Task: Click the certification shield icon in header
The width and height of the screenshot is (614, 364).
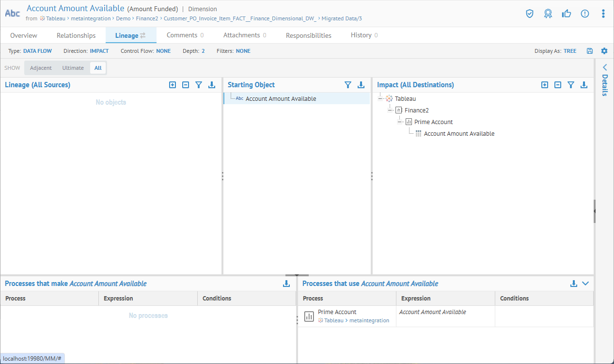Action: click(x=530, y=14)
